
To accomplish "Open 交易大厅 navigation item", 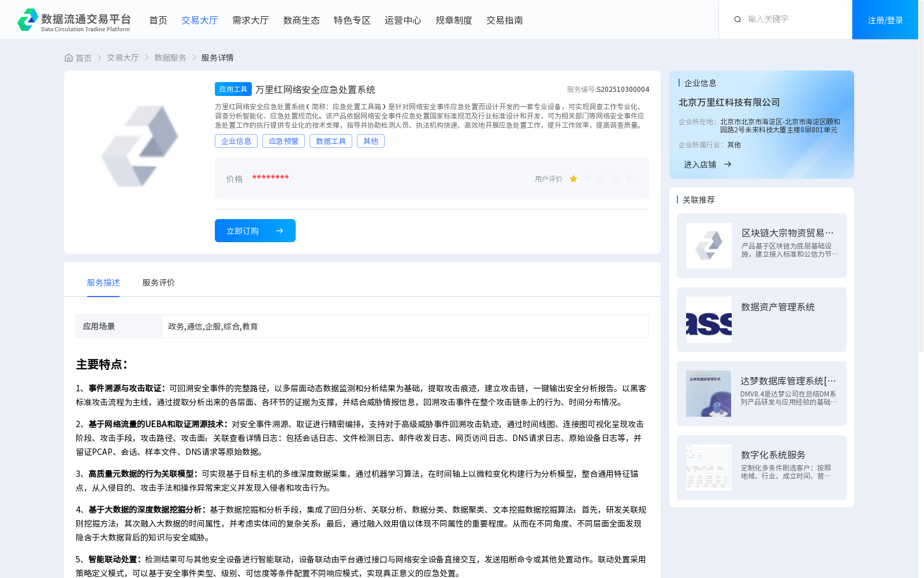I will [200, 20].
